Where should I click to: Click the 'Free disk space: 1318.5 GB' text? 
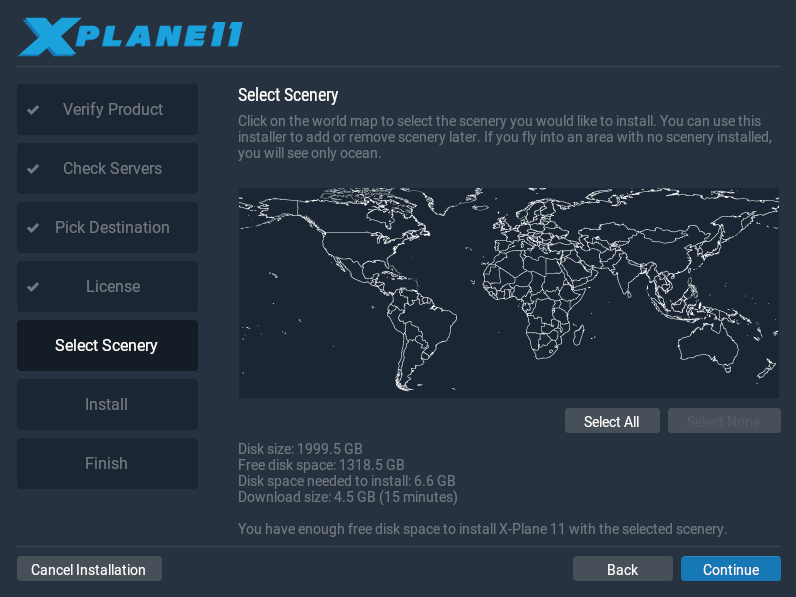[x=321, y=465]
